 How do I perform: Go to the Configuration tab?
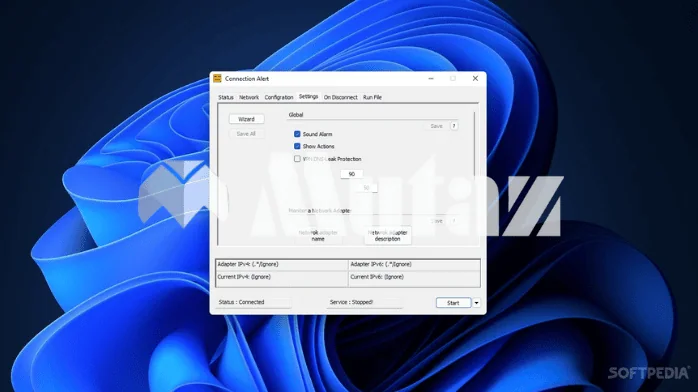pyautogui.click(x=279, y=97)
